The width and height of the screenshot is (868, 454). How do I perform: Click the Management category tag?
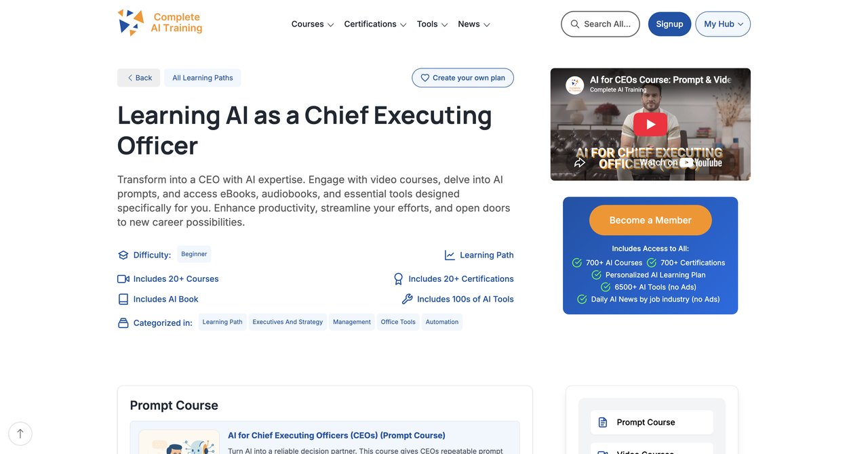click(352, 322)
